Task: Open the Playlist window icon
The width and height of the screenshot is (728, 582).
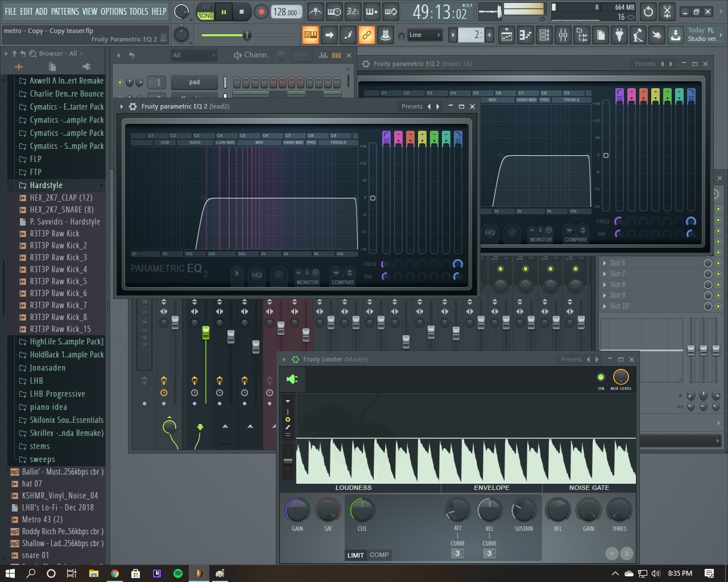Action: [506, 35]
